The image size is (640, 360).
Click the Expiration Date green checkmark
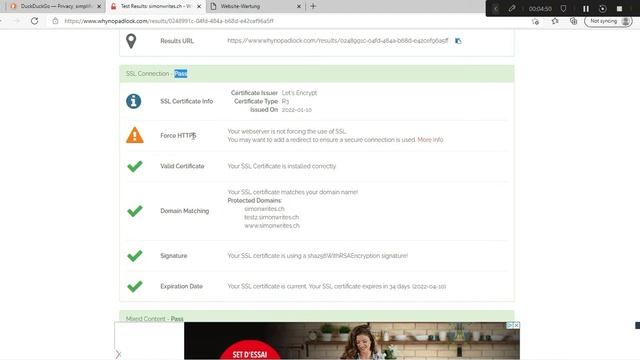point(135,286)
